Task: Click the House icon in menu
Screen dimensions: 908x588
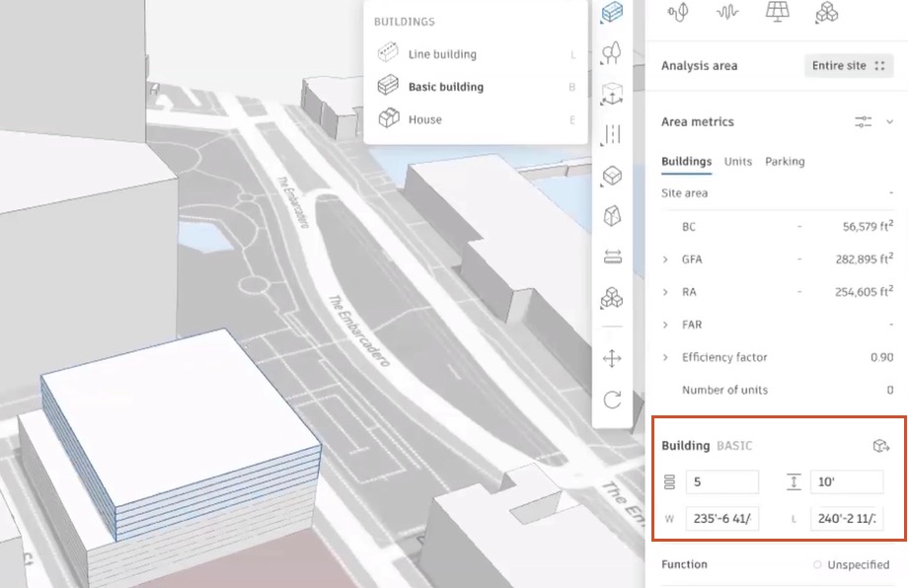Action: tap(389, 118)
